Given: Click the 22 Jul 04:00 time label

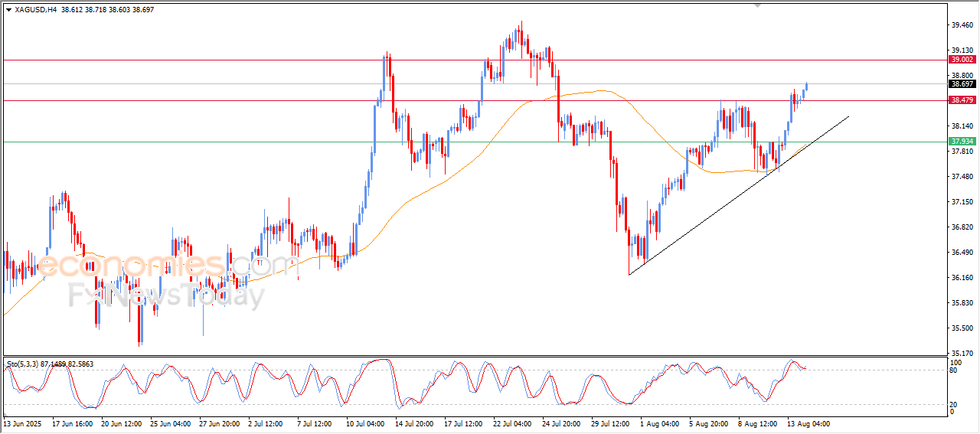Looking at the screenshot, I should [514, 423].
